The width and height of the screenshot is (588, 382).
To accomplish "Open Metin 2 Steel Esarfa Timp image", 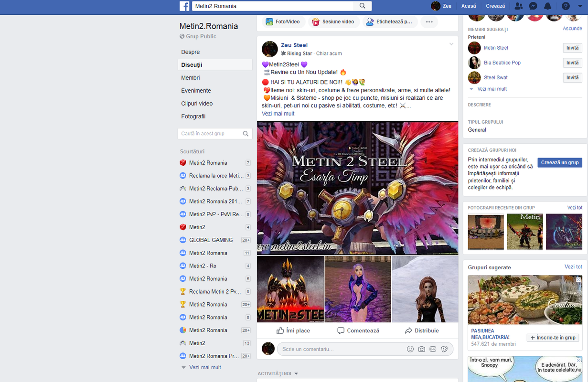I will pyautogui.click(x=357, y=188).
